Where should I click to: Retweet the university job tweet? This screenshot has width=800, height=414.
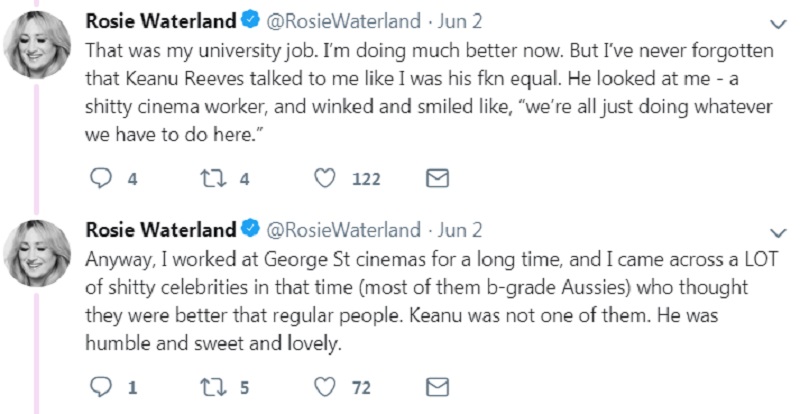[x=211, y=179]
